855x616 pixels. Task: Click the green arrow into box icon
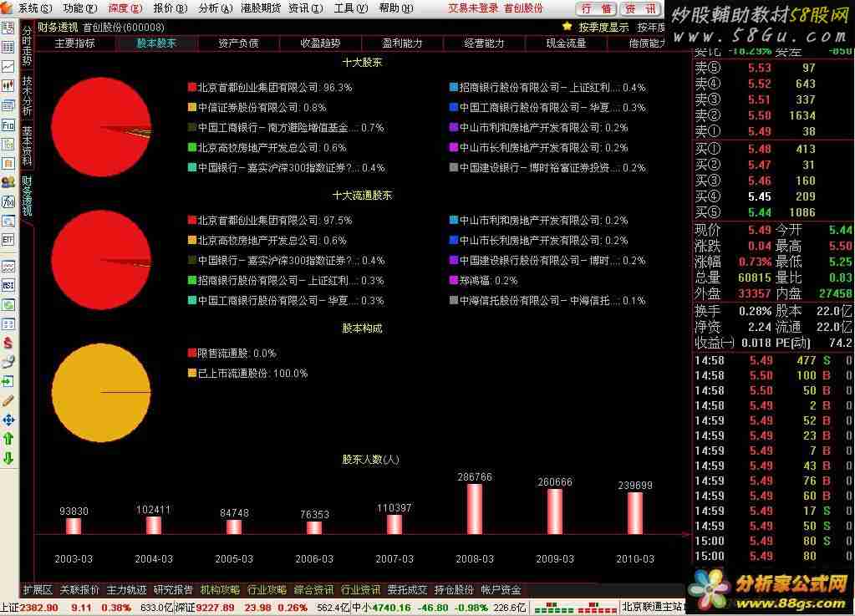point(8,381)
